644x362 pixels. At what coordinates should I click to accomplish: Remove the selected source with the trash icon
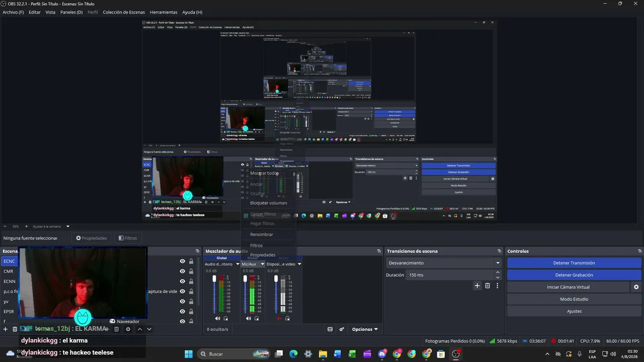pyautogui.click(x=116, y=329)
